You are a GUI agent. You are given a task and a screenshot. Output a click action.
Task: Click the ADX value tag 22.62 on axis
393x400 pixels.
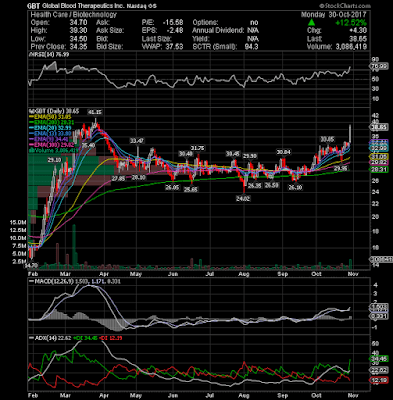click(379, 370)
